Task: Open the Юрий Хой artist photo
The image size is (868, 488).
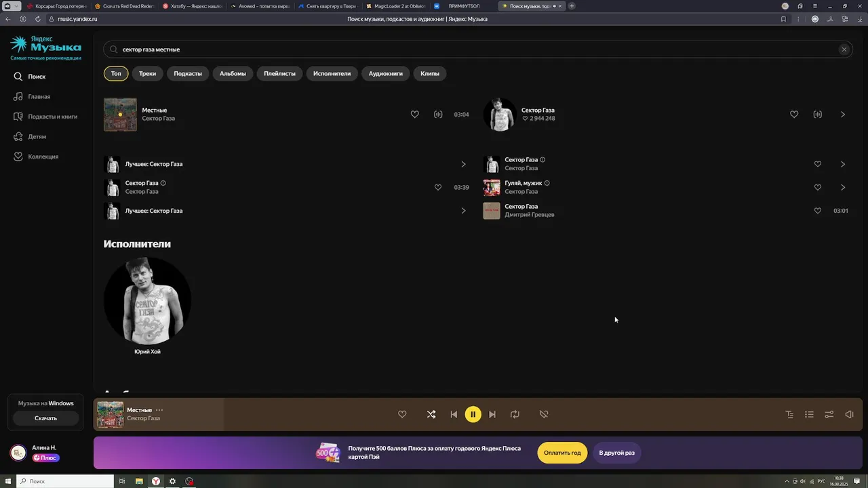Action: pyautogui.click(x=147, y=300)
